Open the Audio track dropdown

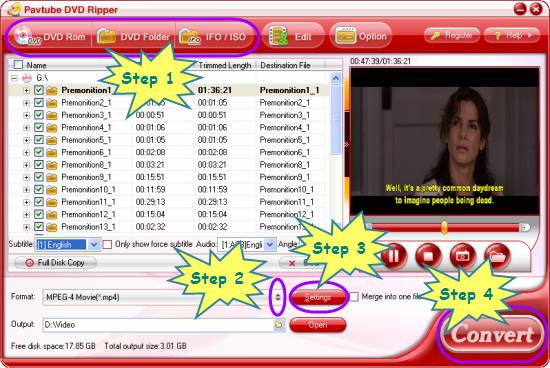click(269, 245)
